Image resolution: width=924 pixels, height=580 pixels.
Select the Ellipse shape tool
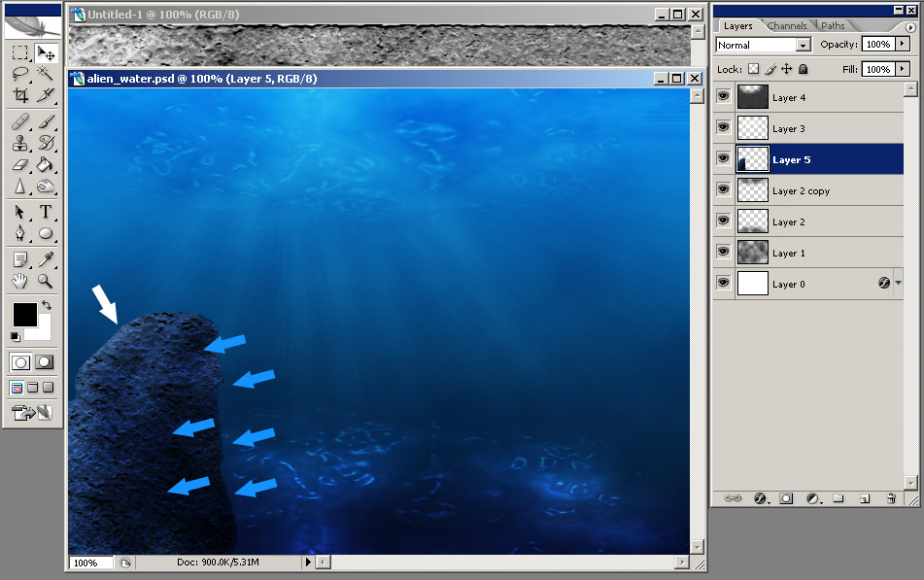46,233
